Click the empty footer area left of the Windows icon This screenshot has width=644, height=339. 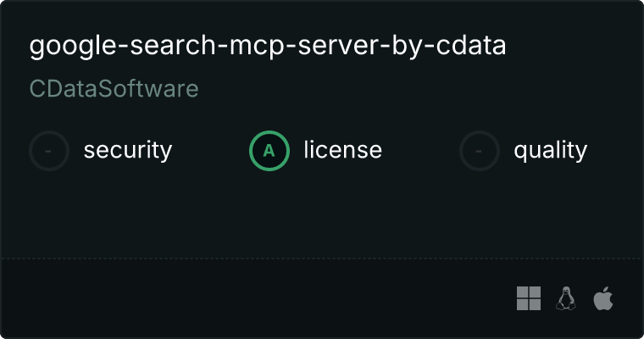[x=254, y=298]
